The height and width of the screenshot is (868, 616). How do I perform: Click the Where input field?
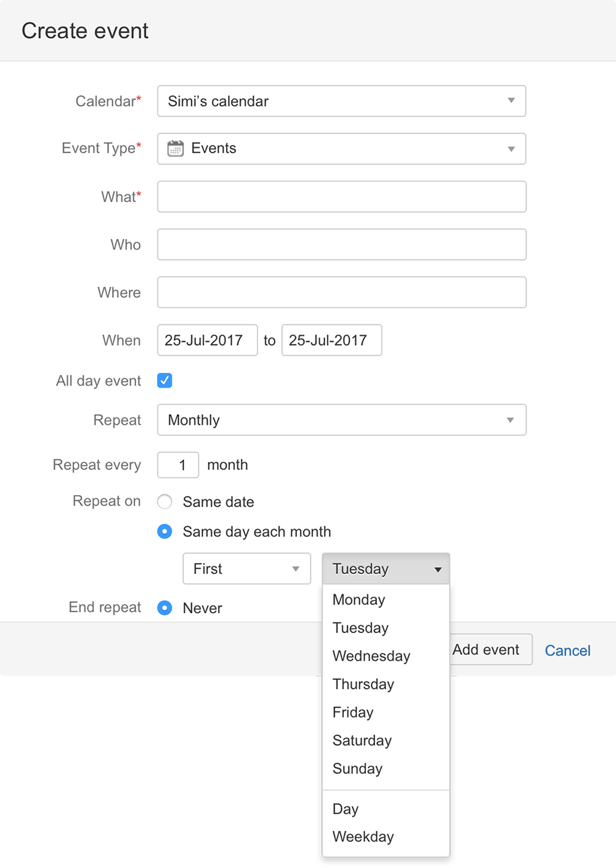[x=341, y=292]
